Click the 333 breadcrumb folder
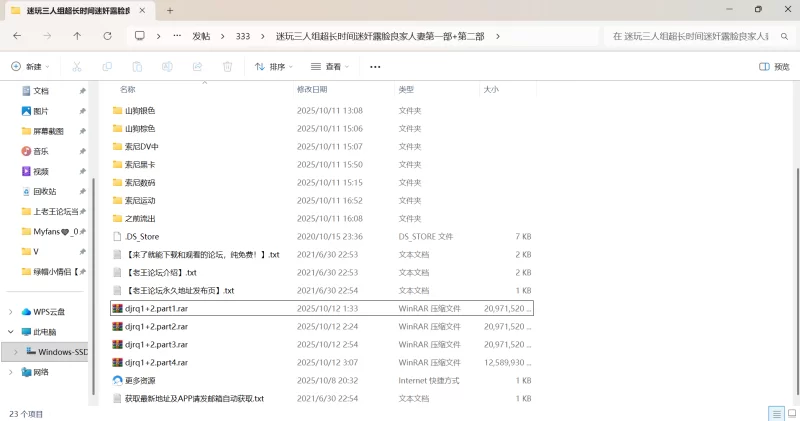800x421 pixels. [242, 36]
